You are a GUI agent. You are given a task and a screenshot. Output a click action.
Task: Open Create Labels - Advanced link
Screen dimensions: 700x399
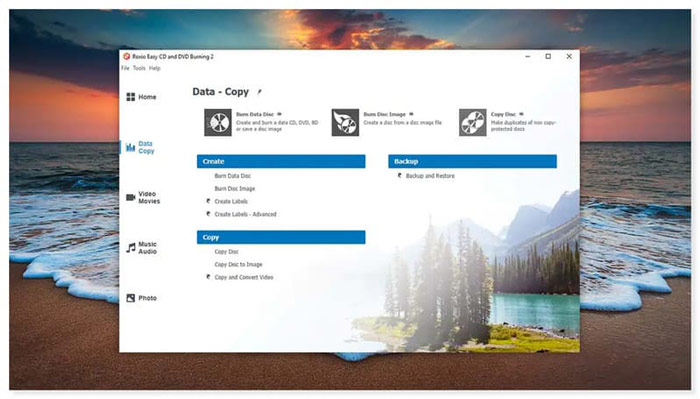[246, 214]
